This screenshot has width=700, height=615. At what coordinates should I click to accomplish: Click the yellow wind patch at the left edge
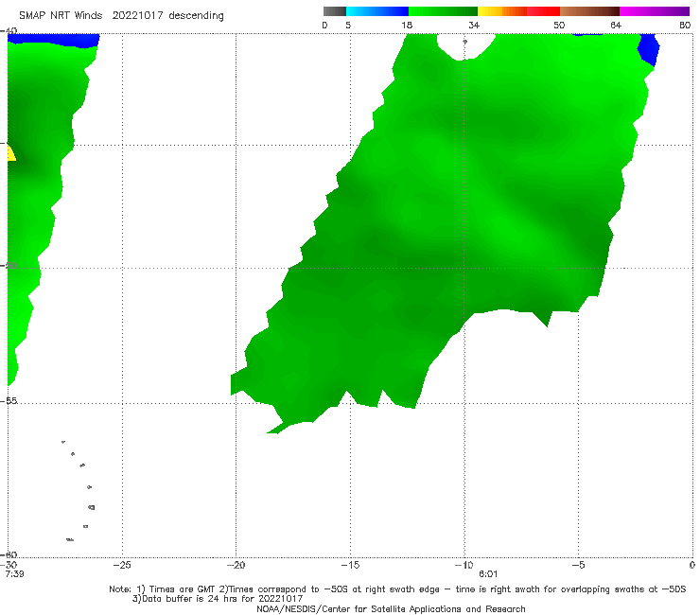[x=11, y=153]
